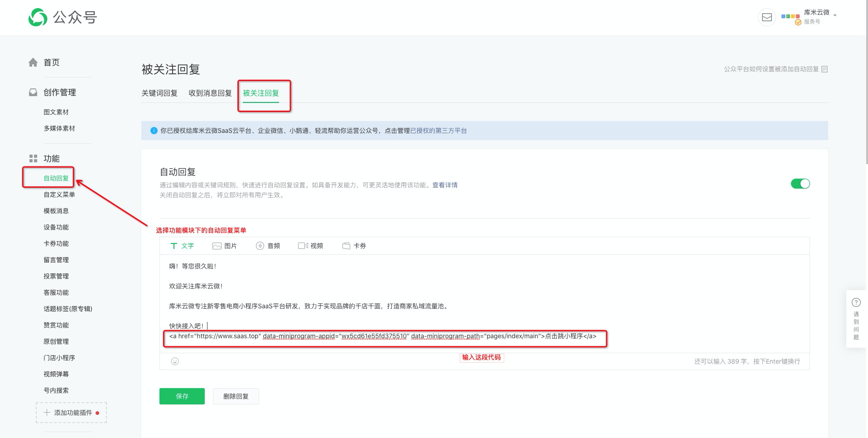Click the grid icon beside 功能
This screenshot has width=868, height=438.
tap(33, 158)
